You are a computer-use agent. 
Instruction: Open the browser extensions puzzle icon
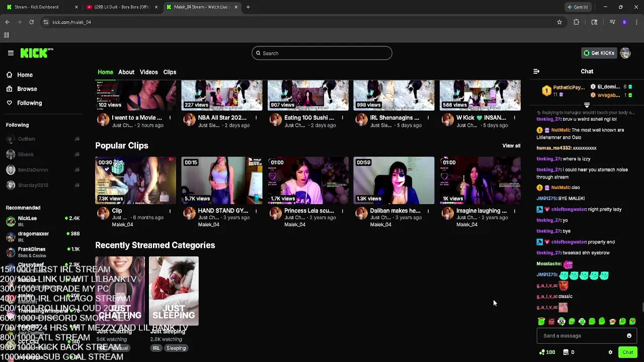coord(577,22)
